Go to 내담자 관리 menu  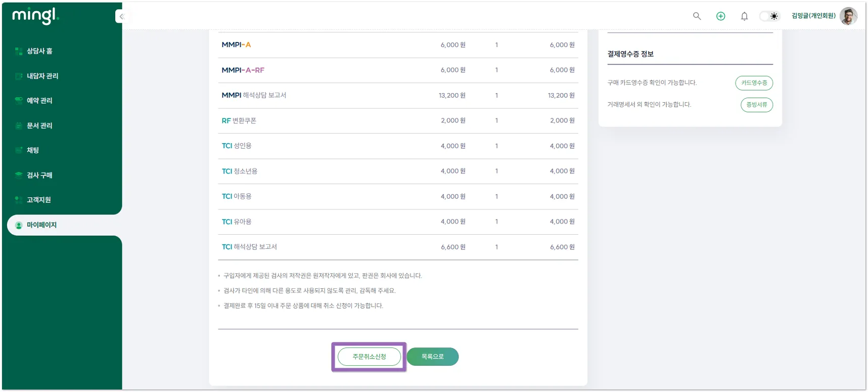[x=42, y=76]
